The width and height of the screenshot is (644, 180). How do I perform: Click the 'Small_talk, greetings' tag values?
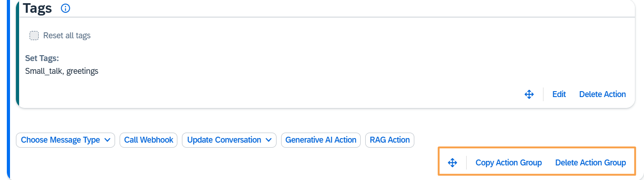pyautogui.click(x=62, y=71)
